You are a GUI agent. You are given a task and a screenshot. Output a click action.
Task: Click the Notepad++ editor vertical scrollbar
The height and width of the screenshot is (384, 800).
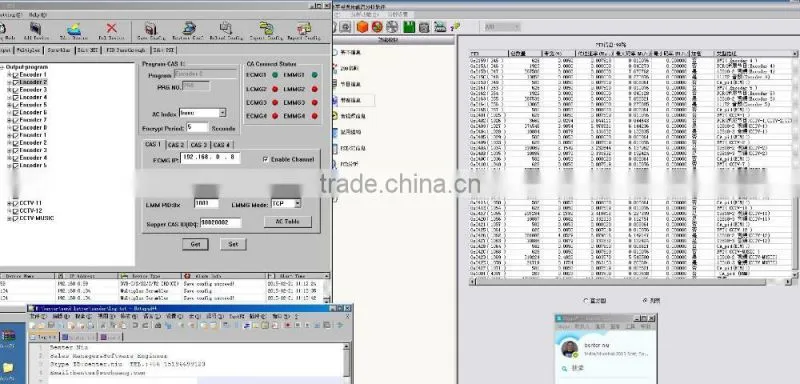pos(347,362)
